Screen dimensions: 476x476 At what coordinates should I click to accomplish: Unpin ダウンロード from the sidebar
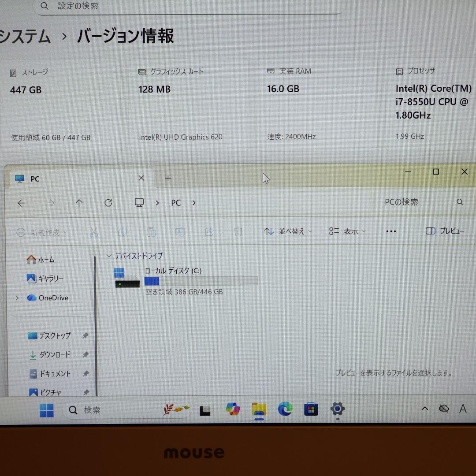(x=86, y=354)
